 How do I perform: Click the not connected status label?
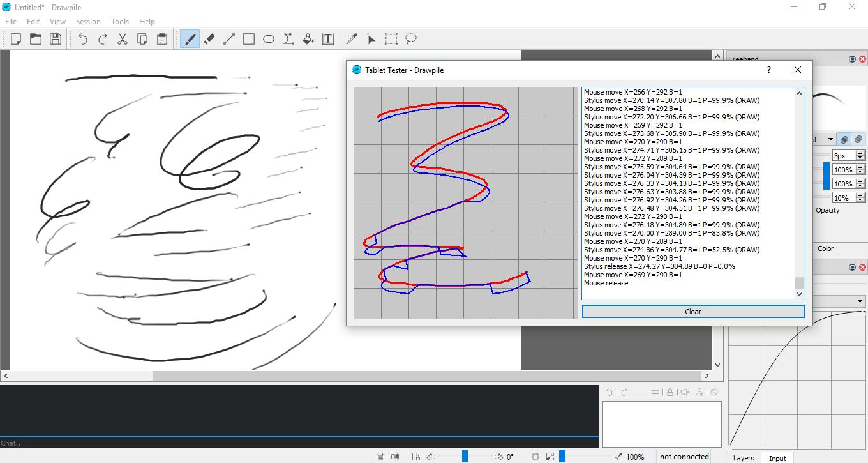tap(684, 456)
